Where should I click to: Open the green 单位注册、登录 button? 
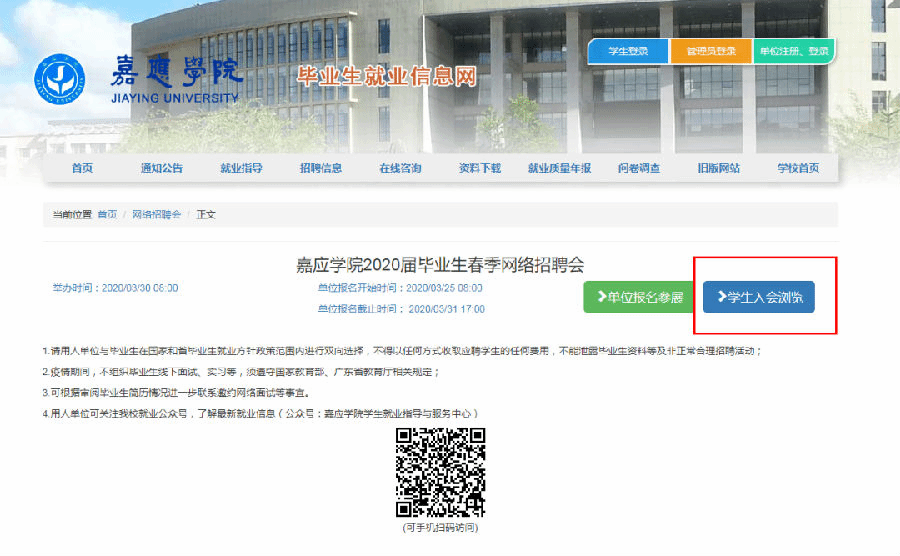[x=794, y=51]
